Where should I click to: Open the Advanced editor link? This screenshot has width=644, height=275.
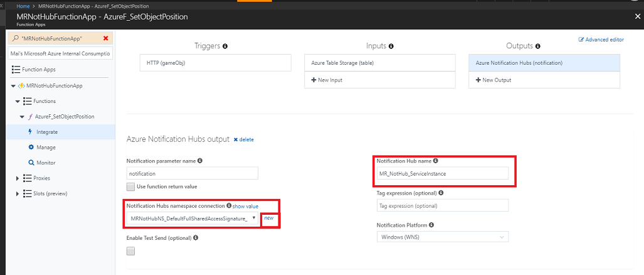[x=601, y=40]
